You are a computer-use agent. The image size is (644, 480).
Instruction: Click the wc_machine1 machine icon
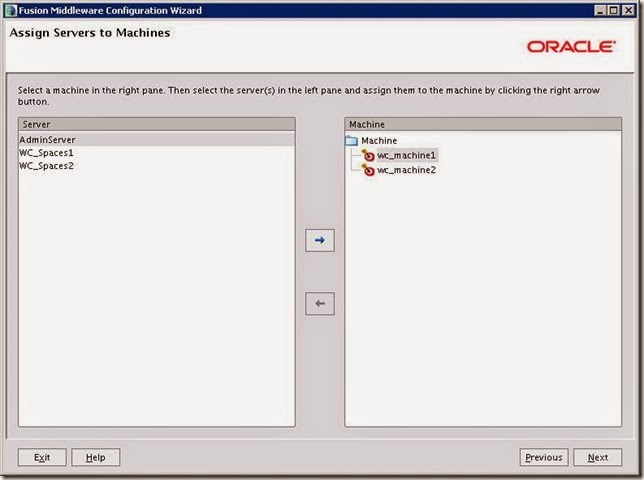368,155
